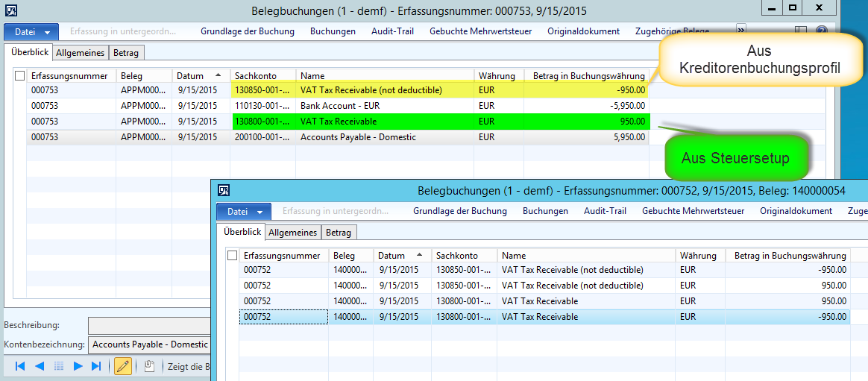Click the blue help icon in top window
The width and height of the screenshot is (868, 381).
(x=822, y=31)
